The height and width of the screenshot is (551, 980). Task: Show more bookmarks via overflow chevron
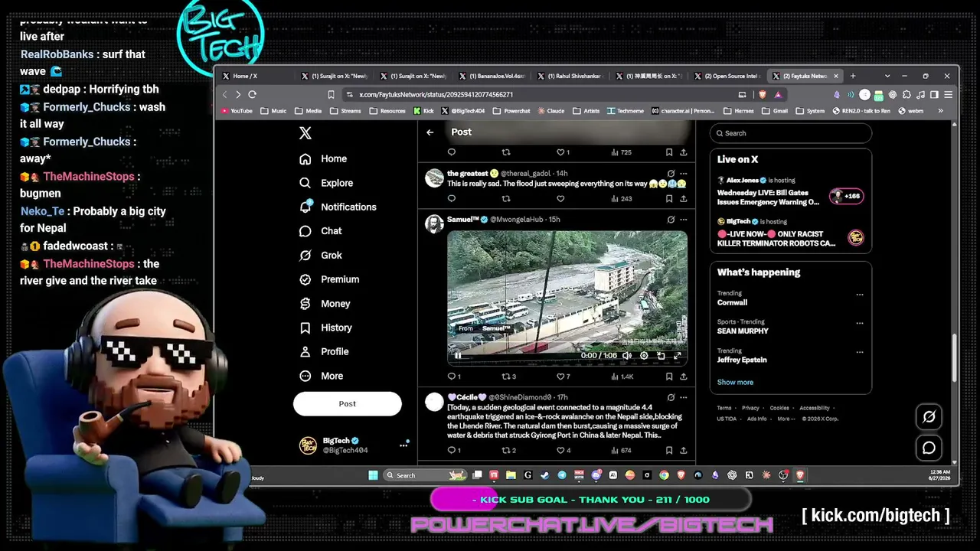(940, 111)
